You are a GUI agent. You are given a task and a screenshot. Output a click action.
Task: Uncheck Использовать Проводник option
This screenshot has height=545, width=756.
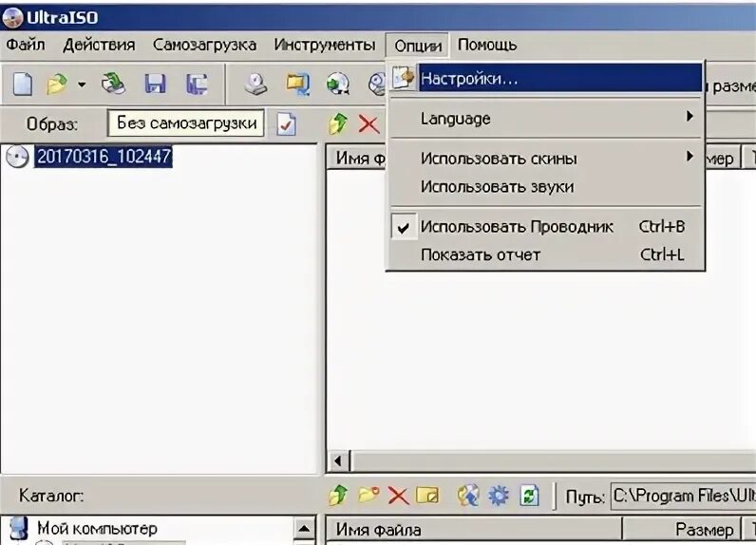tap(546, 227)
